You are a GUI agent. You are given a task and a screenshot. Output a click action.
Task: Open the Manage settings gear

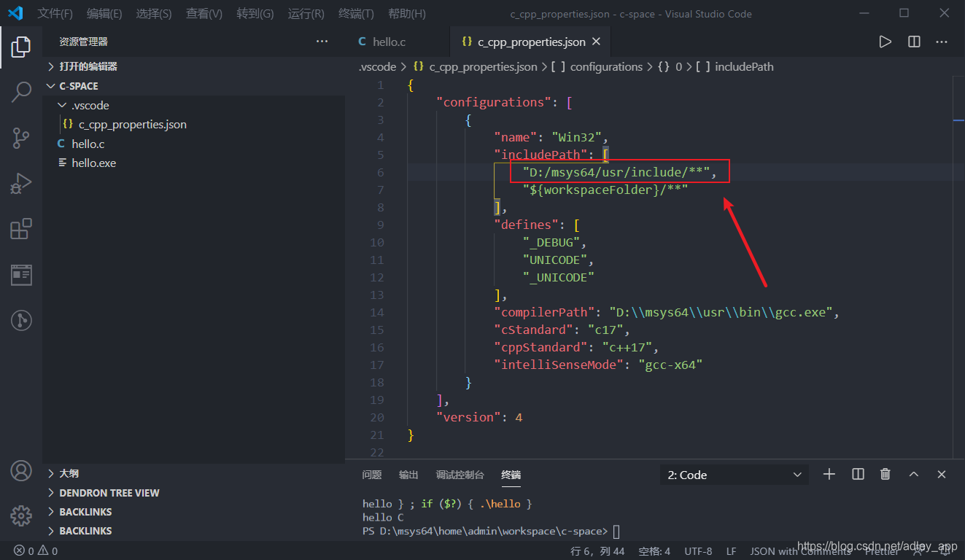20,516
